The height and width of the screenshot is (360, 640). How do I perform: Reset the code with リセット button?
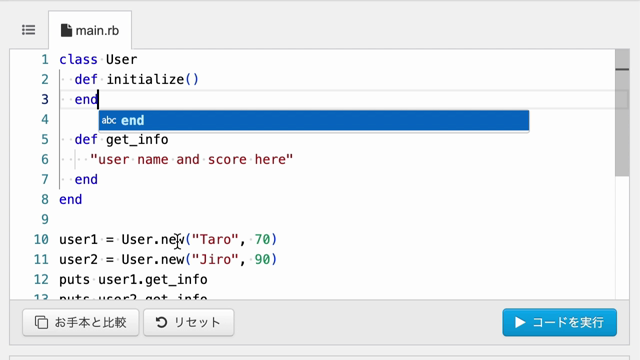[x=189, y=322]
